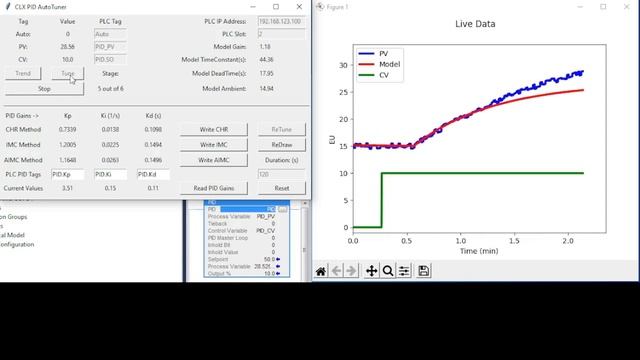Click the PV value 28.56

pos(67,47)
